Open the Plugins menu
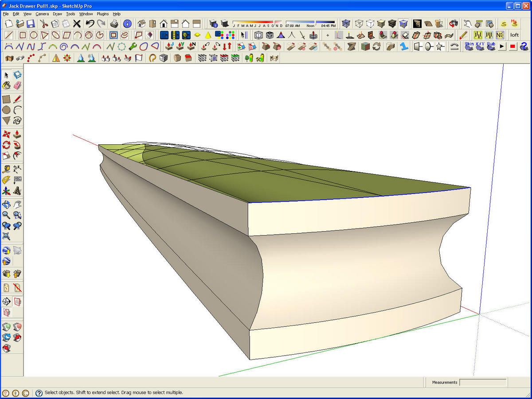The width and height of the screenshot is (532, 399). click(103, 14)
